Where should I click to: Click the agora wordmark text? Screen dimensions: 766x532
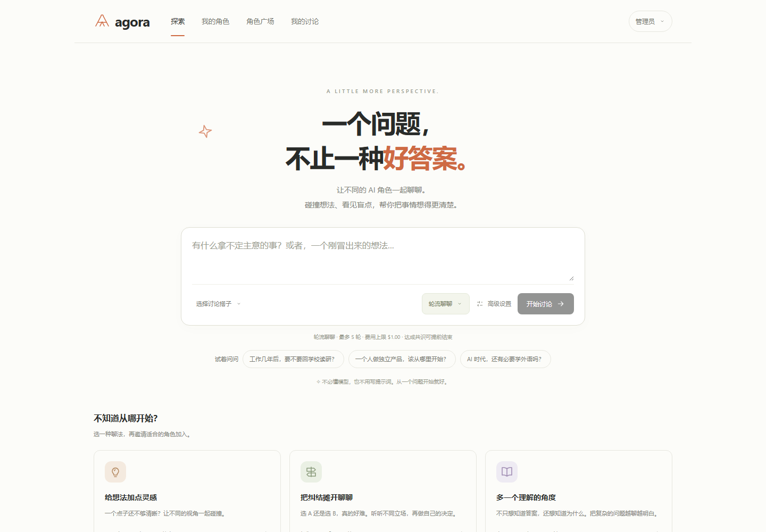pyautogui.click(x=132, y=22)
